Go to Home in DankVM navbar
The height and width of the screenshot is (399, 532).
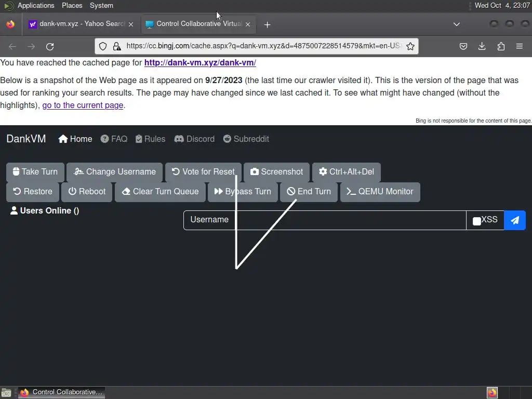(75, 139)
